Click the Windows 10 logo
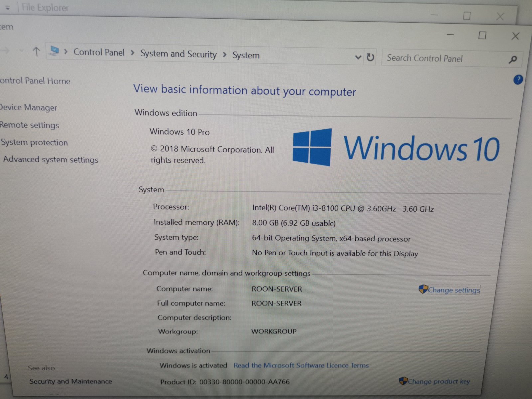Image resolution: width=532 pixels, height=399 pixels. click(396, 147)
